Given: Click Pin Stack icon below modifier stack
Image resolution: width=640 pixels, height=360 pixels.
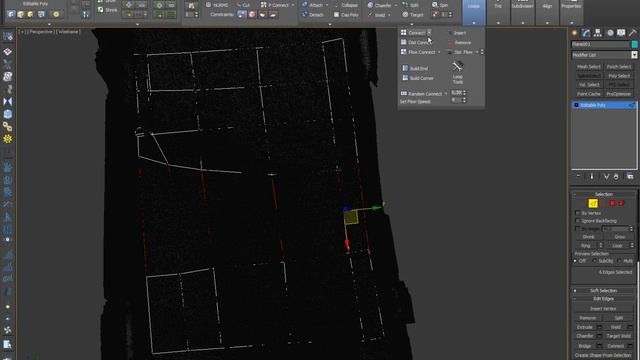Looking at the screenshot, I should click(578, 176).
